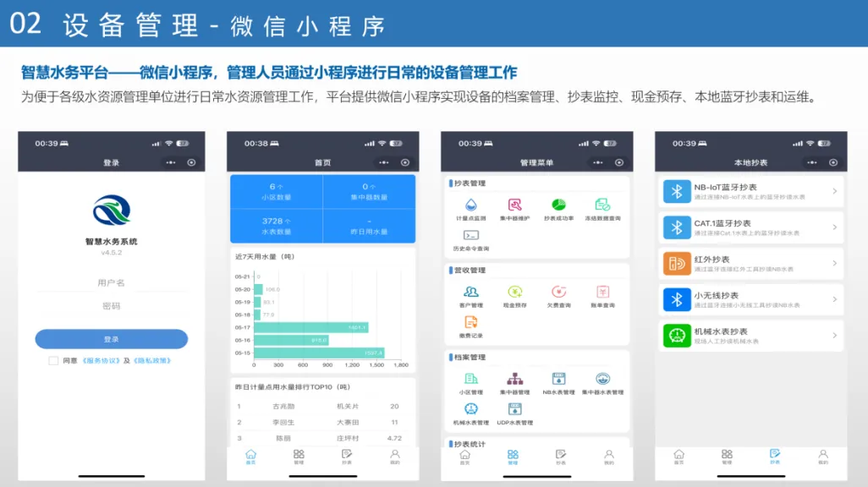Screen dimensions: 868x487
Task: Expand 红外抄表 row chevron
Action: [x=835, y=264]
